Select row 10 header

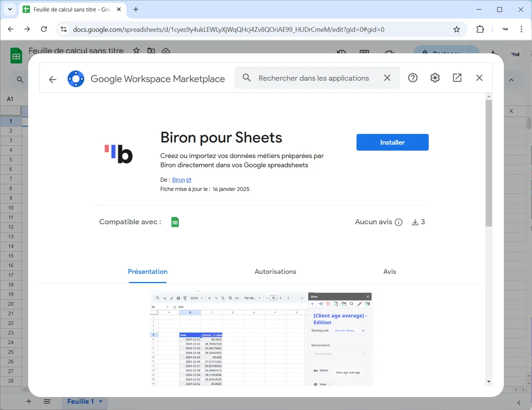[11, 208]
